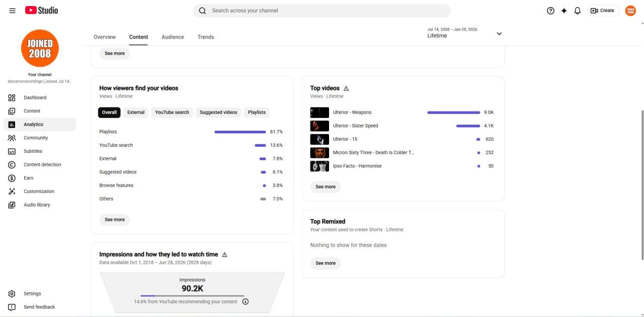Open Customization in the sidebar
Screen dimensions: 644x317
[x=40, y=191]
